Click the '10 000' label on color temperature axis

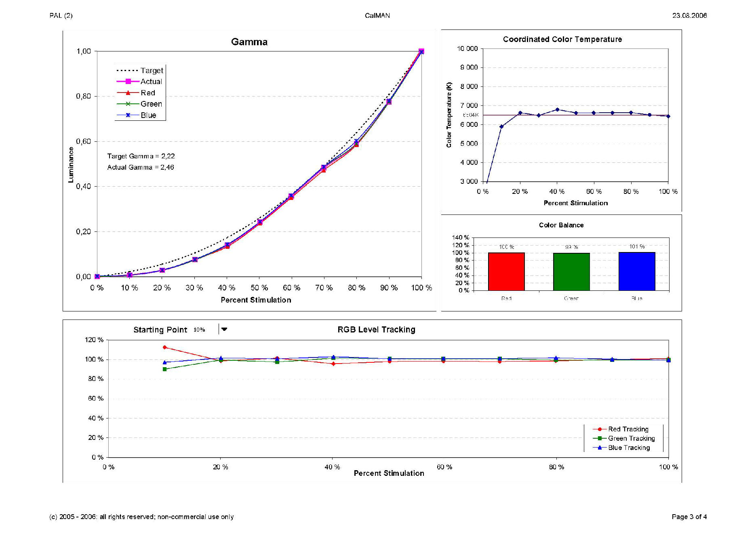[x=467, y=48]
